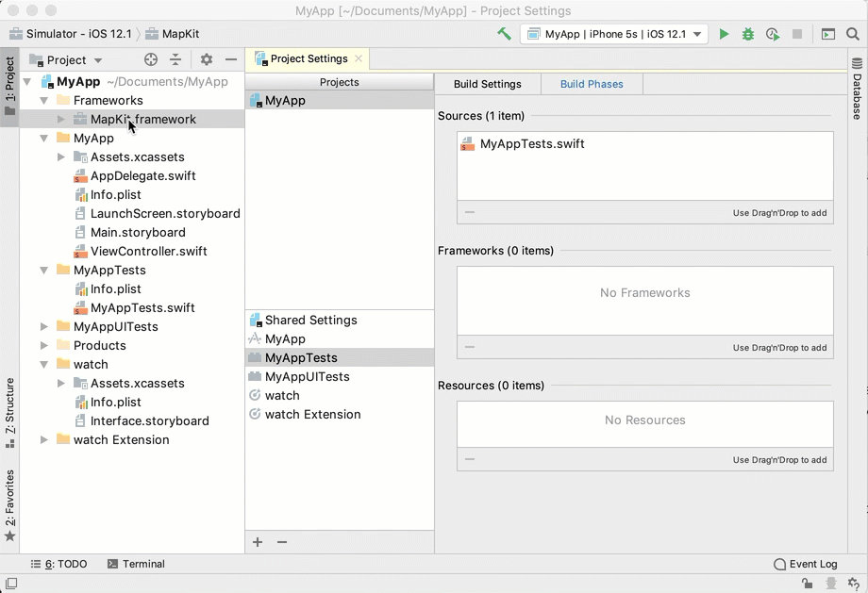This screenshot has width=868, height=593.
Task: Select MyAppTests.swift in Sources list
Action: click(x=531, y=144)
